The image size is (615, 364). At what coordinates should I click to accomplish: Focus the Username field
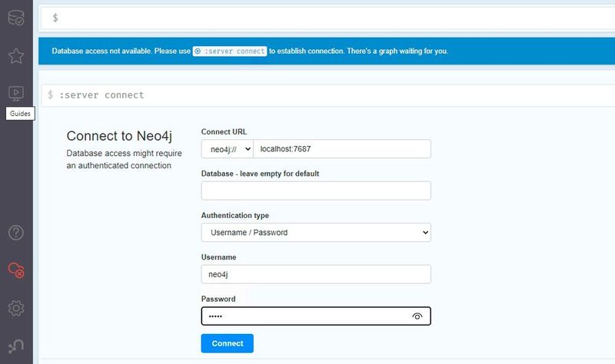click(316, 274)
